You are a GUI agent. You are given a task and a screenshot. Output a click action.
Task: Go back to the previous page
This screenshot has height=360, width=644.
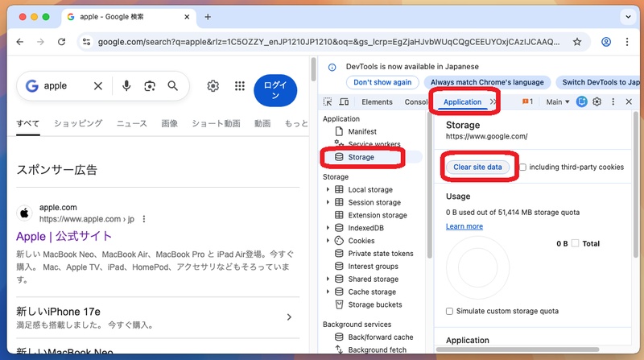(19, 42)
